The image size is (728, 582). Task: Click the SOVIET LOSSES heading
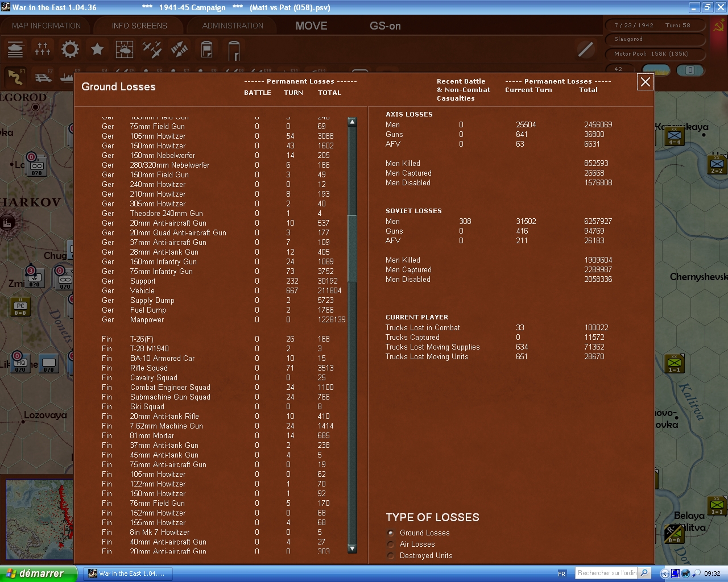click(x=413, y=211)
